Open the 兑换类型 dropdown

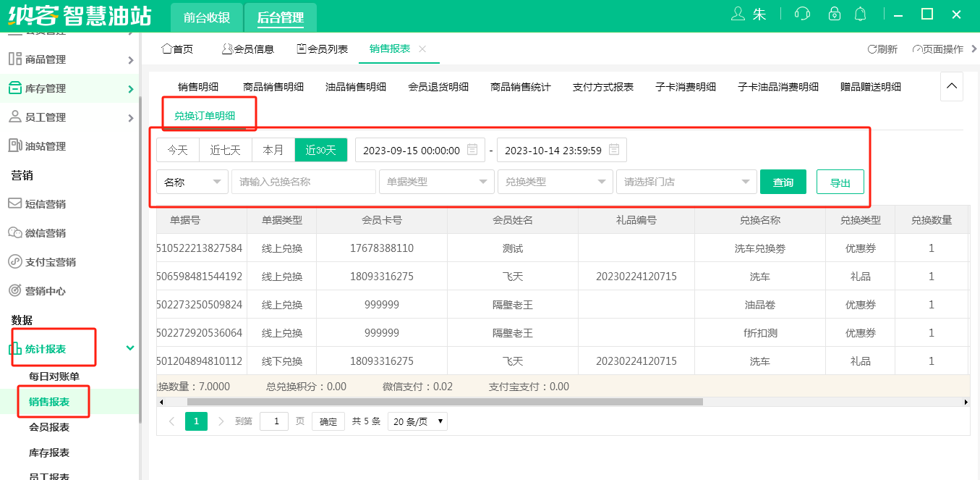[555, 182]
